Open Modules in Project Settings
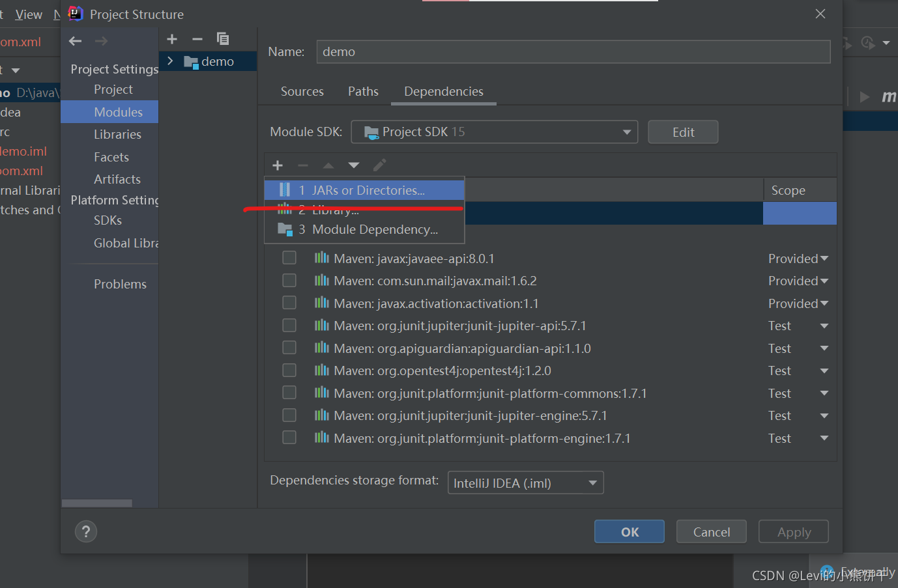898x588 pixels. [109, 112]
